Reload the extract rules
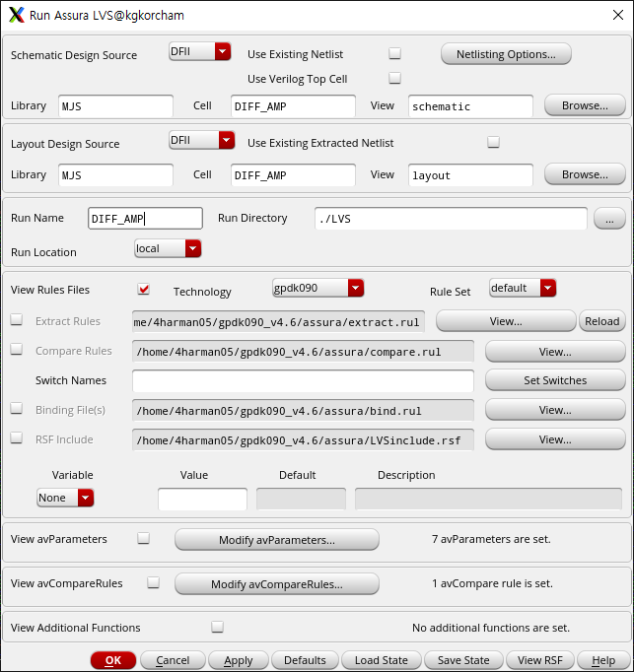 pos(601,321)
